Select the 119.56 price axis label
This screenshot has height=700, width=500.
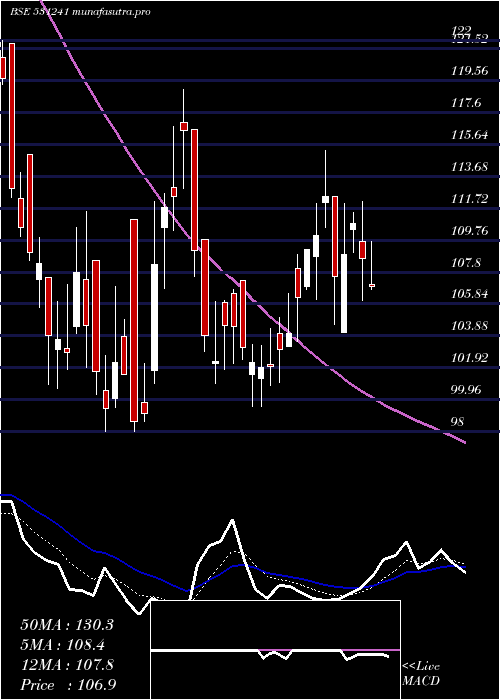pos(470,71)
